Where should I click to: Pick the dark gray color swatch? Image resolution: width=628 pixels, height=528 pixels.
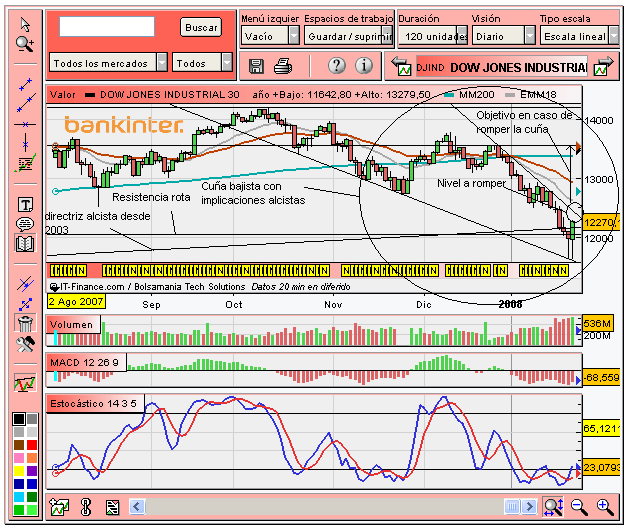point(32,419)
